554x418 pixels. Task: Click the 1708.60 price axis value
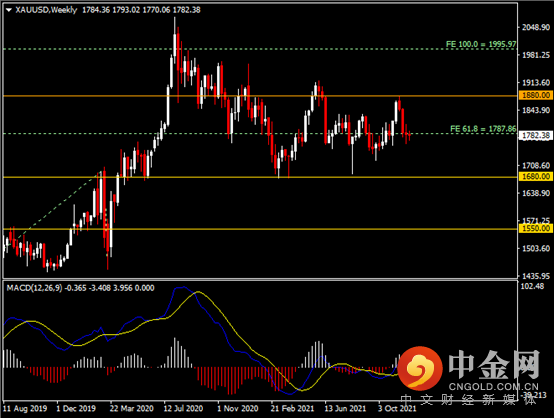click(536, 165)
